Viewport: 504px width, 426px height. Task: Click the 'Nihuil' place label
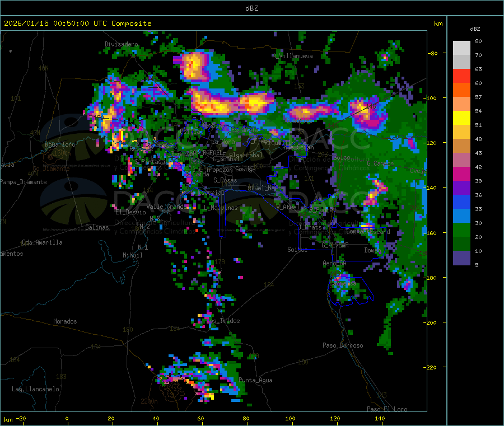pyautogui.click(x=132, y=255)
